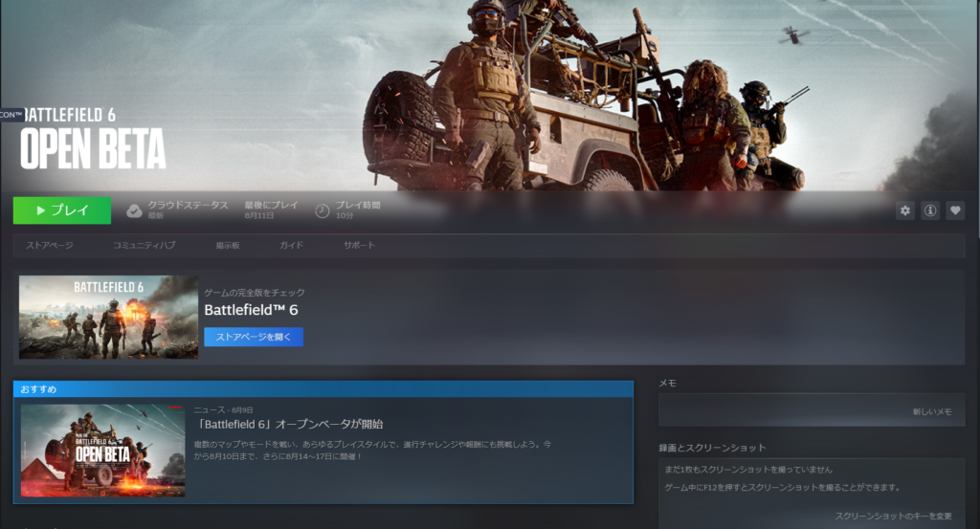Check cloud status icon
Screen dimensions: 980x529
pyautogui.click(x=134, y=211)
